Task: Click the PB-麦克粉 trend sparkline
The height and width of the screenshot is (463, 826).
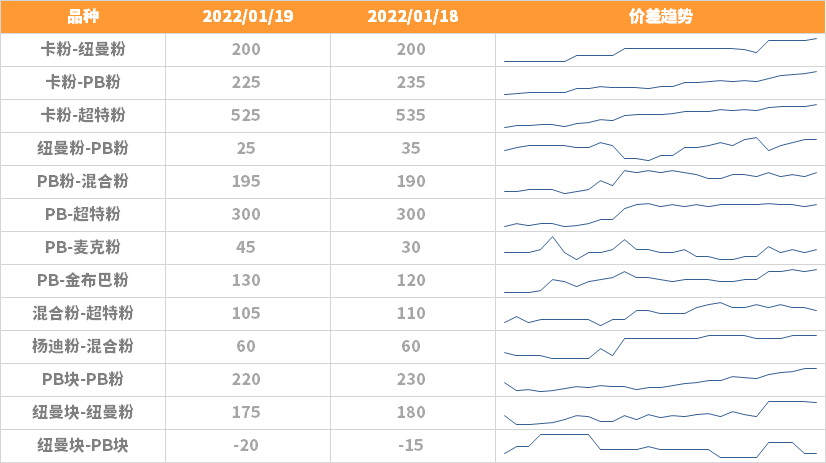Action: 661,248
